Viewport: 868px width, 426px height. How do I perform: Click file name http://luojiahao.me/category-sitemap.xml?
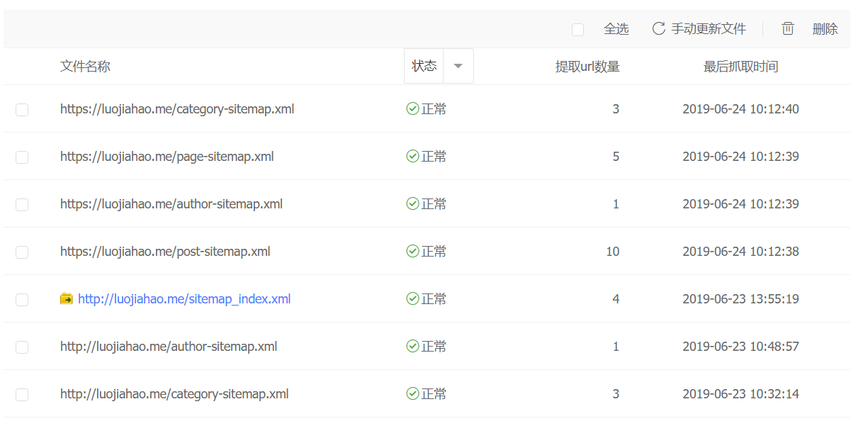(x=174, y=394)
